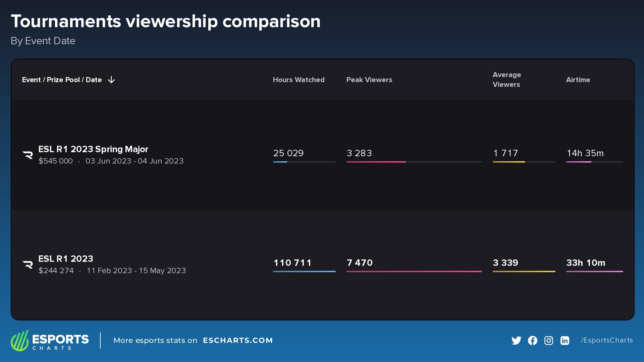
Task: Click the /EsportsCharts social handle
Action: point(607,340)
